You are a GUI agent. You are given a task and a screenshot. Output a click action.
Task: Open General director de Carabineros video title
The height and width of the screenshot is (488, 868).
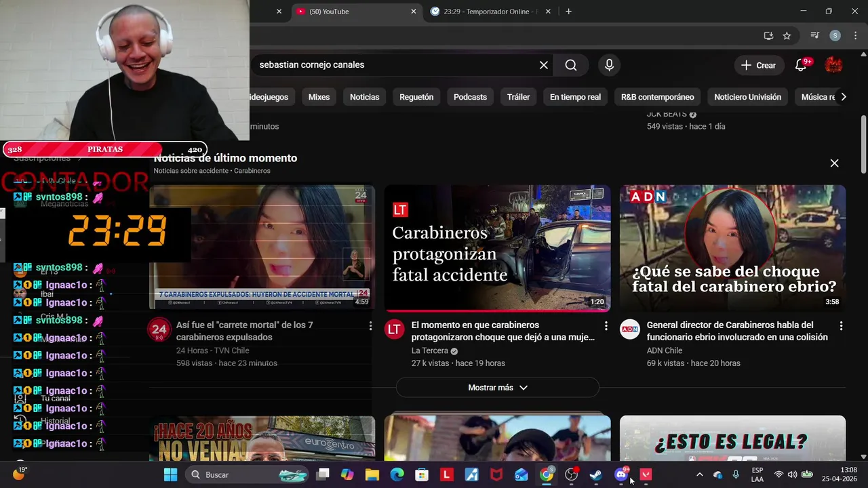tap(737, 331)
